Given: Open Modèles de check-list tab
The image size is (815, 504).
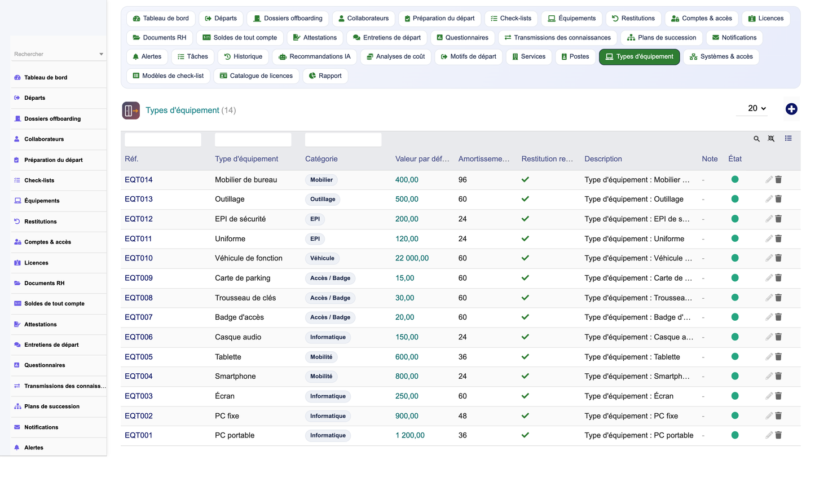Looking at the screenshot, I should pyautogui.click(x=168, y=76).
